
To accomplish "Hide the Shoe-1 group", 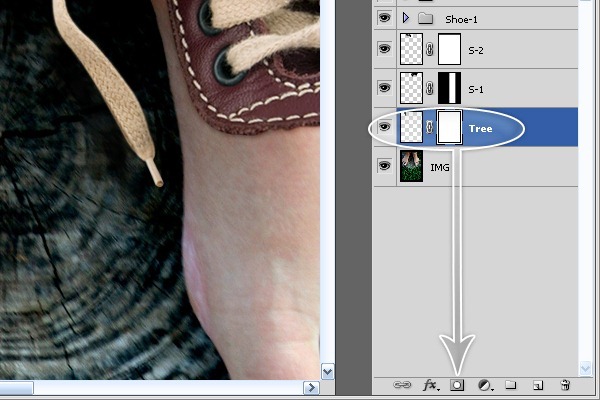I will (384, 18).
